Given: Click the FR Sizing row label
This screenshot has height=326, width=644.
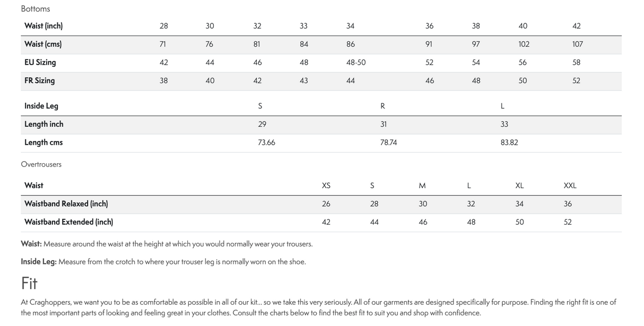Looking at the screenshot, I should (39, 81).
